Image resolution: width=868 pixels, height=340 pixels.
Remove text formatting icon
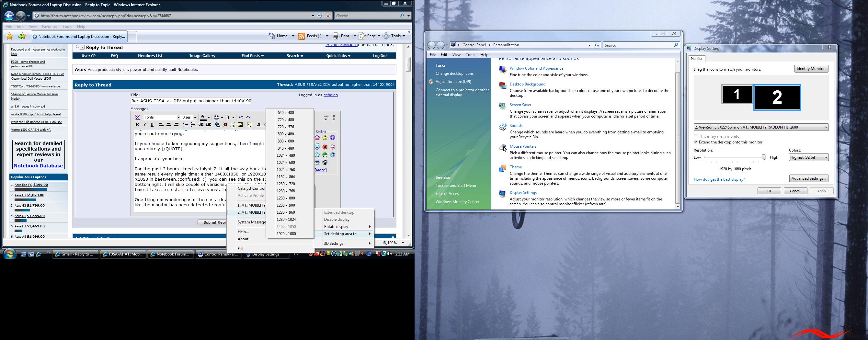tap(137, 118)
